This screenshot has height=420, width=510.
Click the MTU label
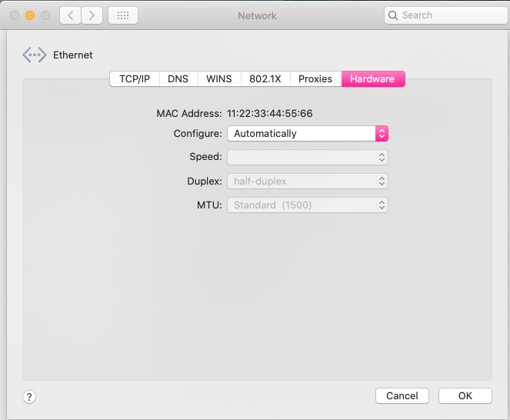[209, 205]
